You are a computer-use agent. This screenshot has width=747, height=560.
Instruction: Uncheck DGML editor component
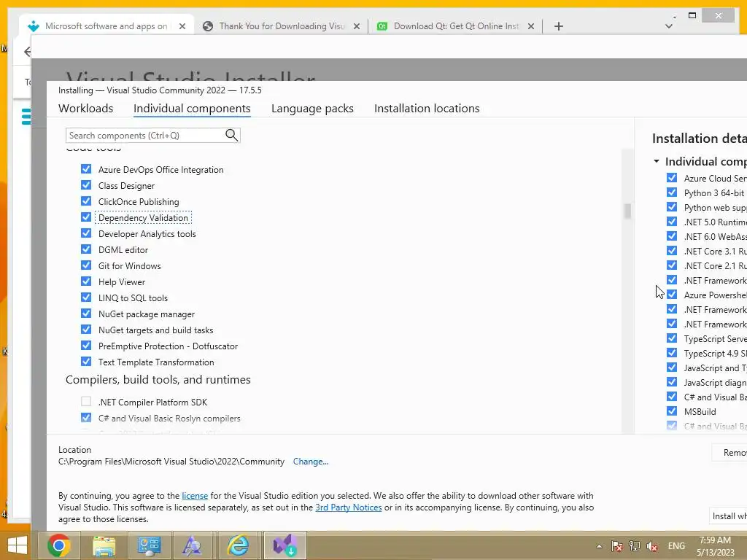(86, 249)
